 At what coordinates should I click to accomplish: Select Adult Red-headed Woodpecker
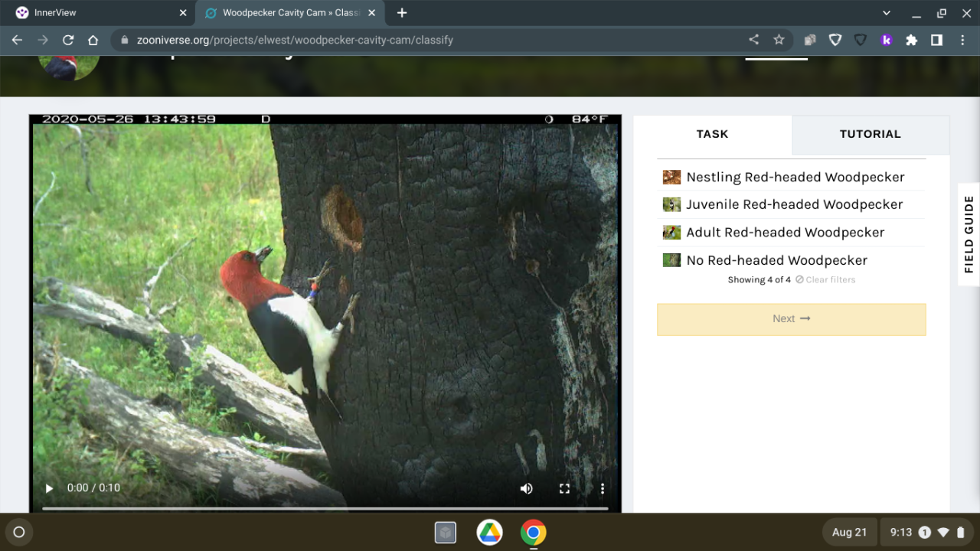pyautogui.click(x=792, y=232)
